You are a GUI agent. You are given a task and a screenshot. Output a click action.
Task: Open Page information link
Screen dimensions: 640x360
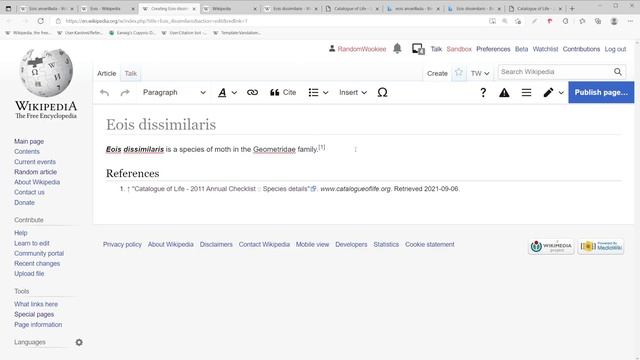coord(38,324)
